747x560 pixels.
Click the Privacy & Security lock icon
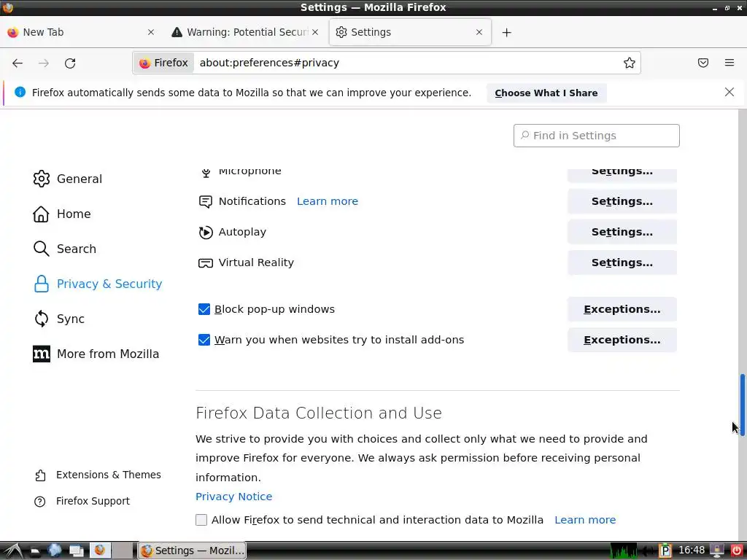pos(42,284)
